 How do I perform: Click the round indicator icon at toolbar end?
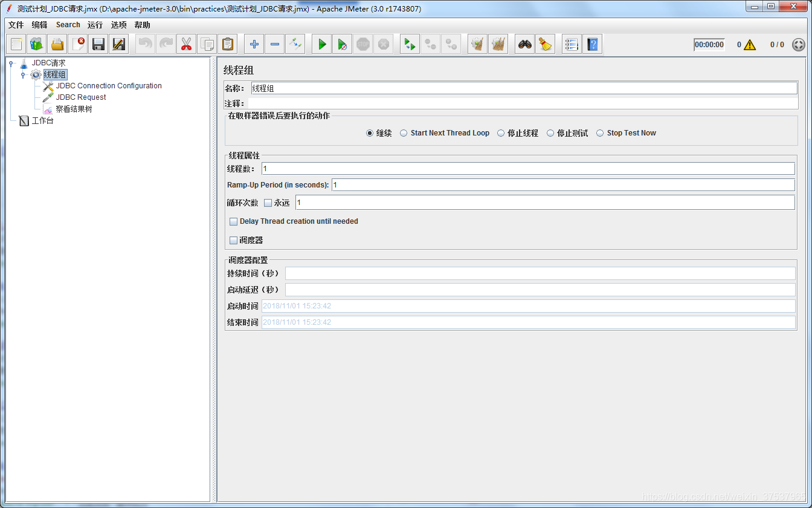pyautogui.click(x=799, y=45)
